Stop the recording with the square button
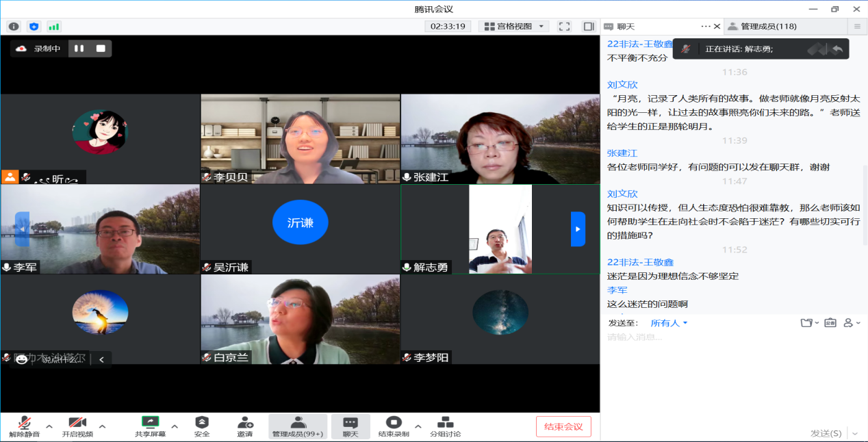Image resolution: width=868 pixels, height=442 pixels. tap(101, 49)
